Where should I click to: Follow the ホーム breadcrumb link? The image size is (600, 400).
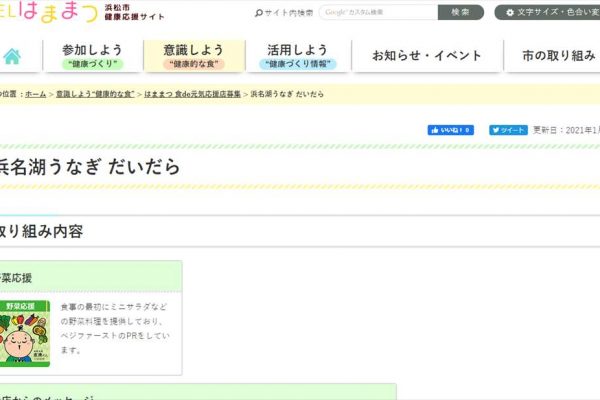coord(35,93)
